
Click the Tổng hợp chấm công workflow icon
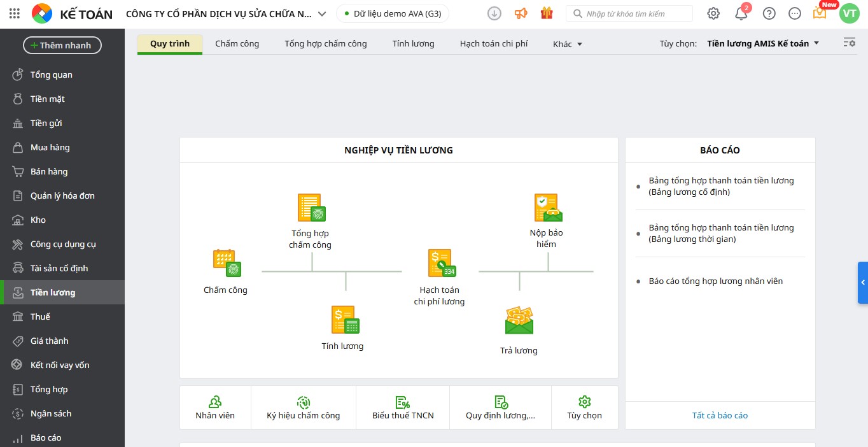[312, 208]
